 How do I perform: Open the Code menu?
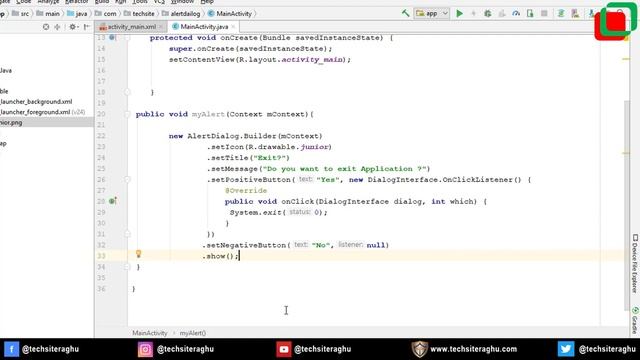(23, 2)
